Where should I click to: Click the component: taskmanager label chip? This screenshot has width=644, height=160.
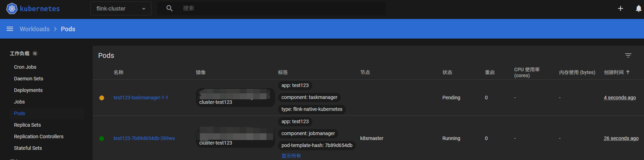(x=309, y=97)
